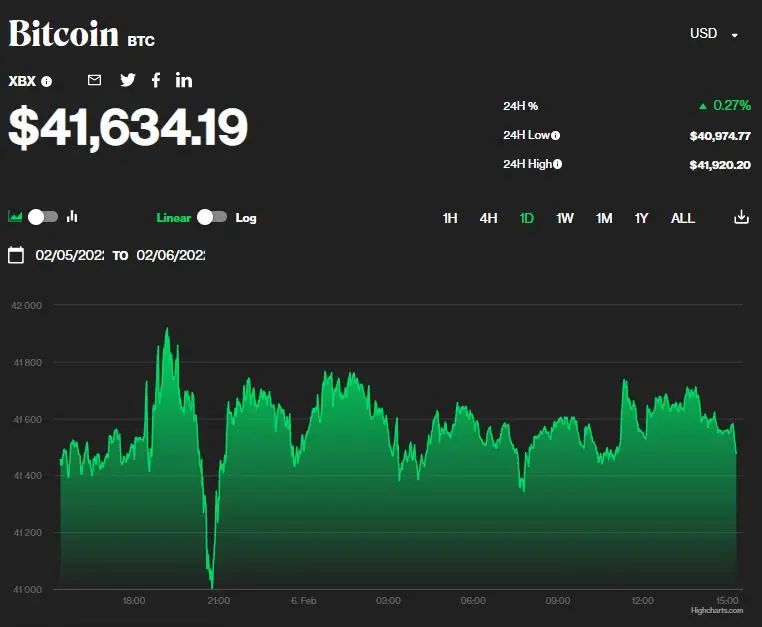Click the 41 400 y-axis label
This screenshot has width=762, height=627.
point(28,476)
